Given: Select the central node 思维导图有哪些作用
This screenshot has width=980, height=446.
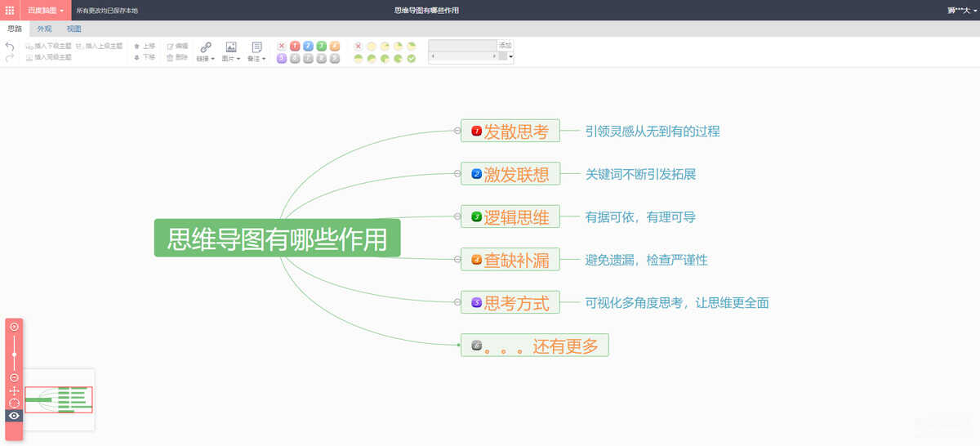Looking at the screenshot, I should 277,238.
